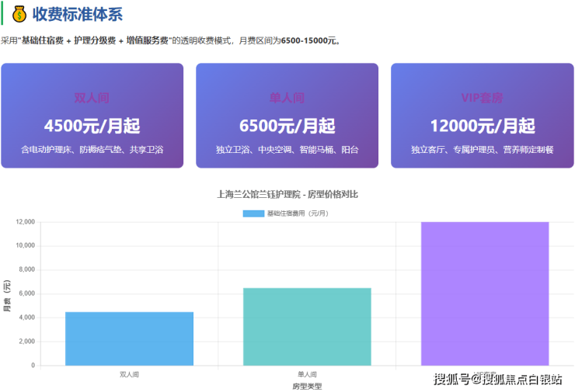The width and height of the screenshot is (575, 392).
Task: Click the purple VIP bar in chart
Action: point(485,293)
